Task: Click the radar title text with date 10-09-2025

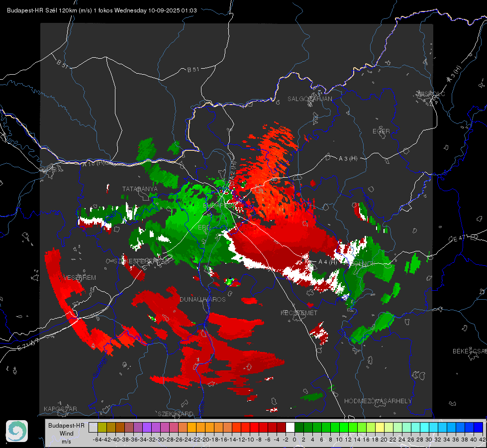Action: pos(102,10)
